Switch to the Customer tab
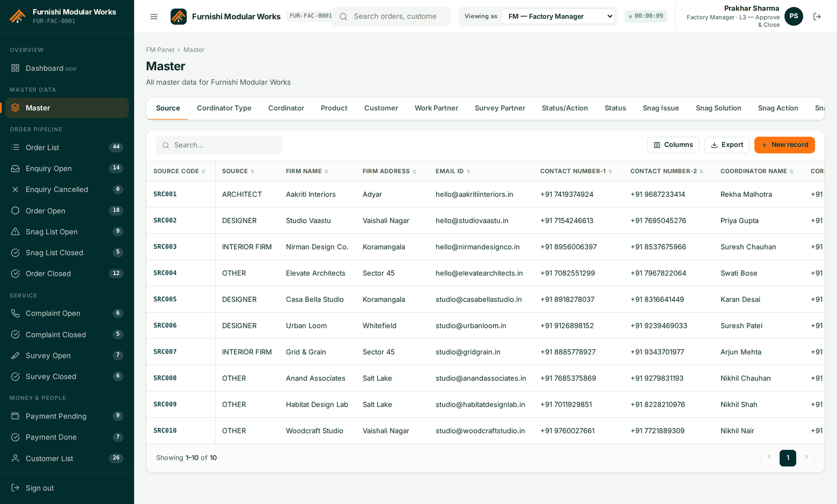Viewport: 837px width, 504px height. [381, 108]
